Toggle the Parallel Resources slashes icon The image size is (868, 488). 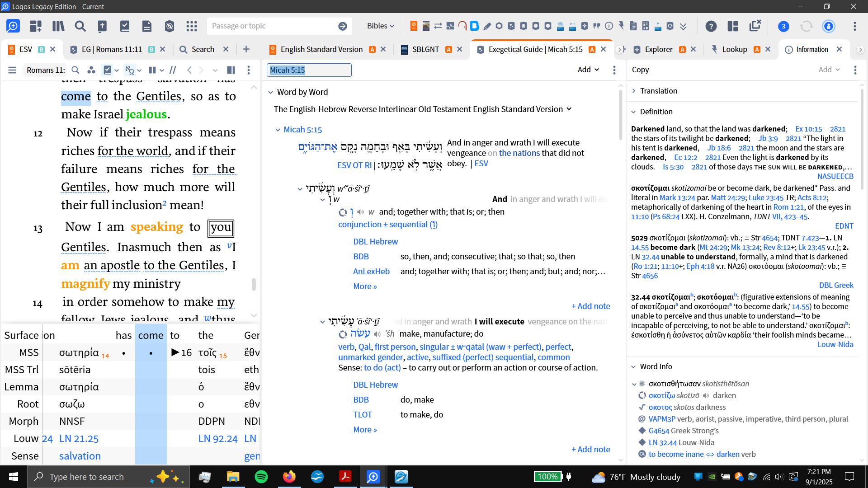(173, 70)
